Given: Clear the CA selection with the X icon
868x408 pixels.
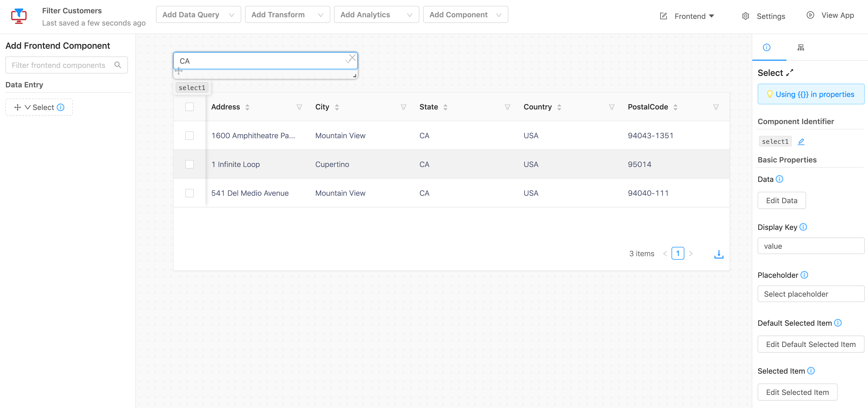Looking at the screenshot, I should [352, 58].
